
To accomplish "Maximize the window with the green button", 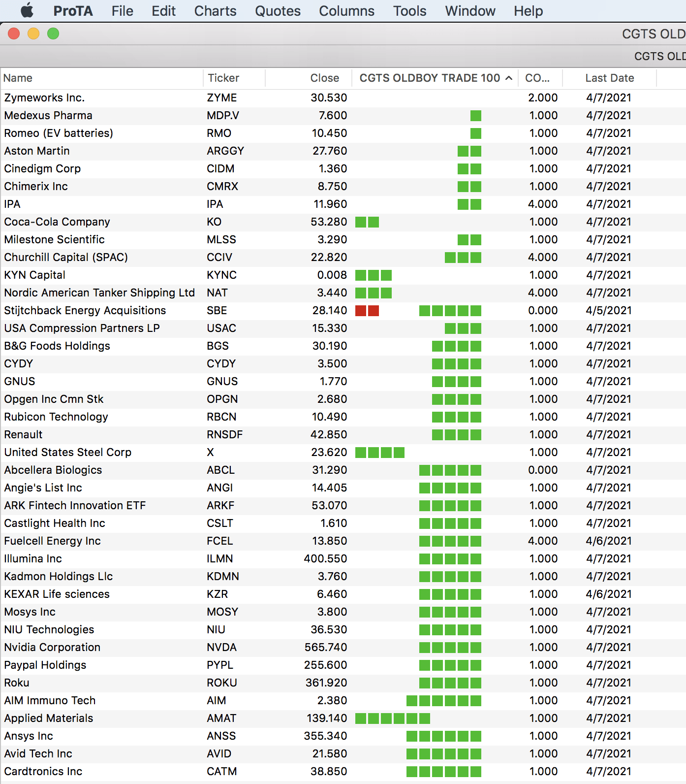I will pyautogui.click(x=53, y=33).
